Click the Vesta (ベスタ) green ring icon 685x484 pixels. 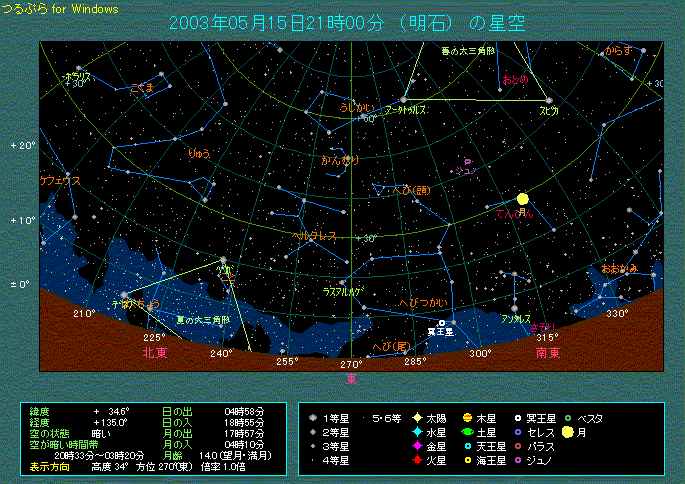[568, 418]
